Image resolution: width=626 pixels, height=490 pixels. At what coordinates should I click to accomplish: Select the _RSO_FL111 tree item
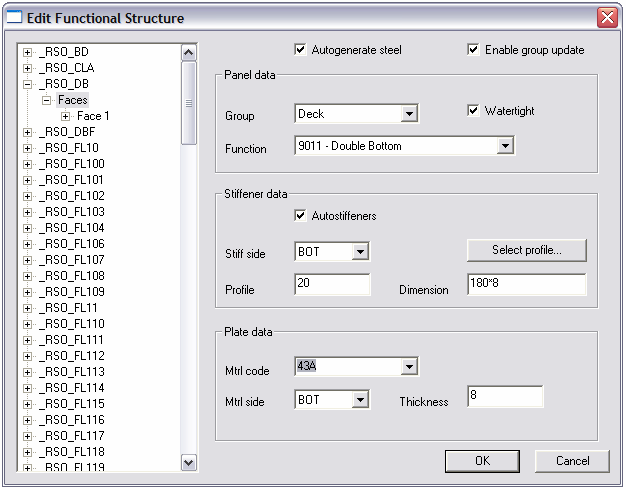point(71,339)
